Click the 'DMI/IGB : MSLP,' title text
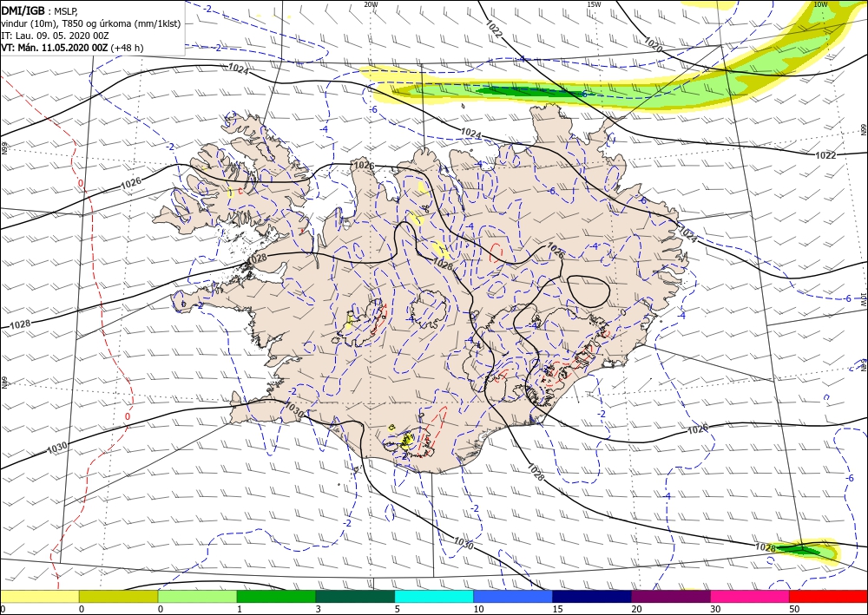868x615 pixels. [x=40, y=10]
